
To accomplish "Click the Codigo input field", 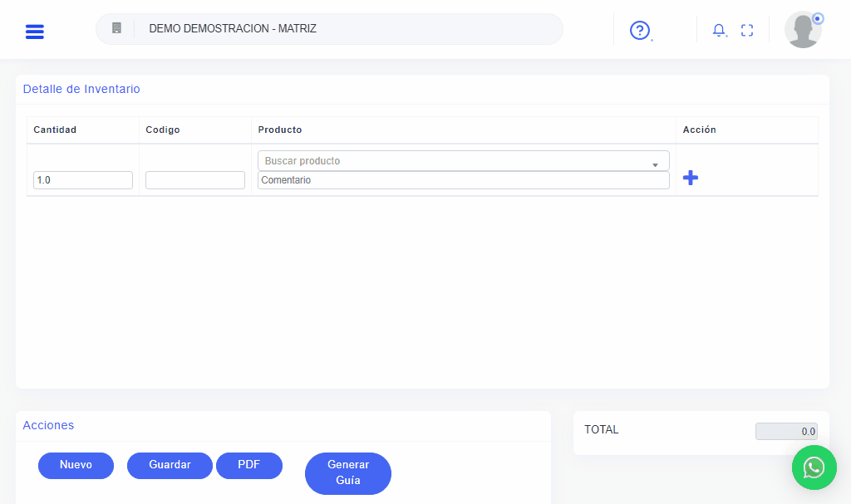I will (x=195, y=180).
